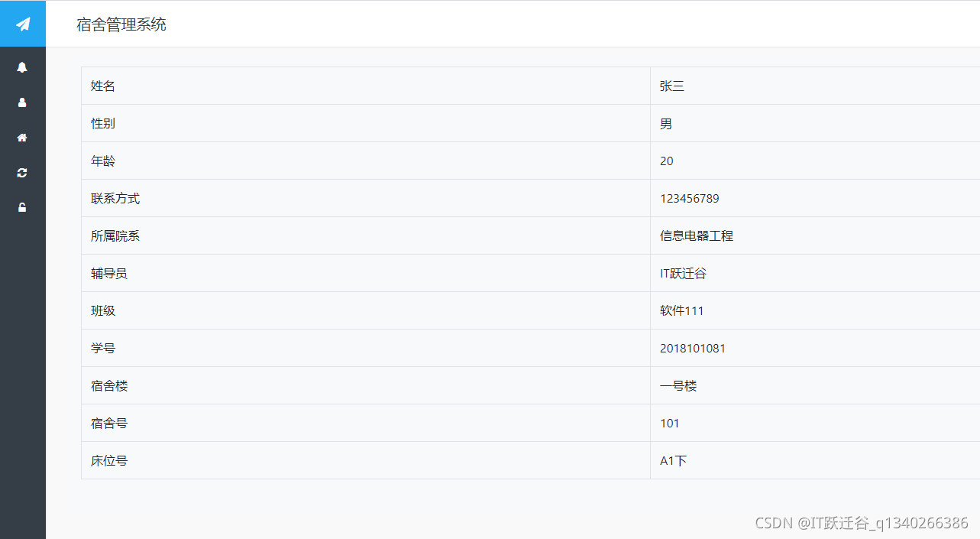This screenshot has width=980, height=539.
Task: Select the class value 软件111
Action: (x=682, y=311)
